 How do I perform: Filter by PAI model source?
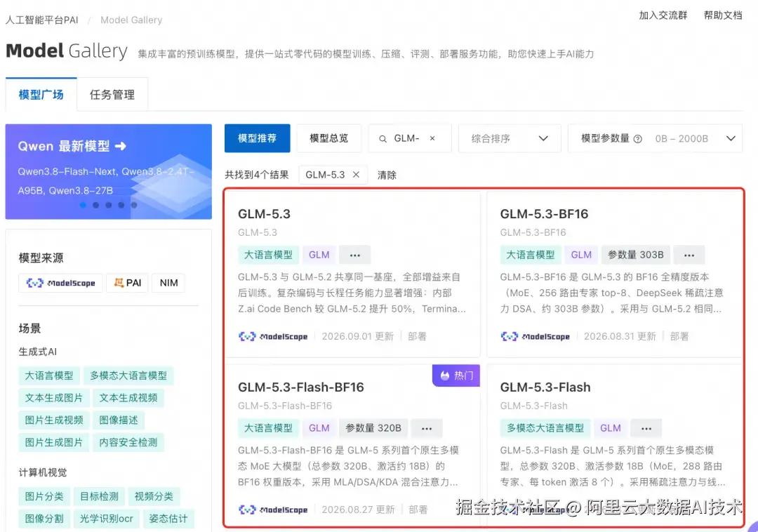(128, 283)
